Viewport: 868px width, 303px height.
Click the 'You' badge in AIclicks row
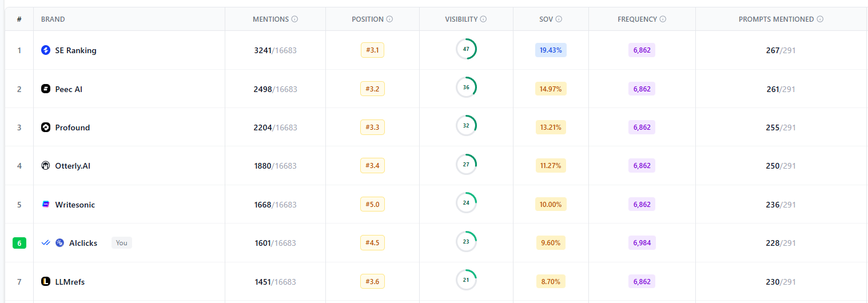pos(121,243)
